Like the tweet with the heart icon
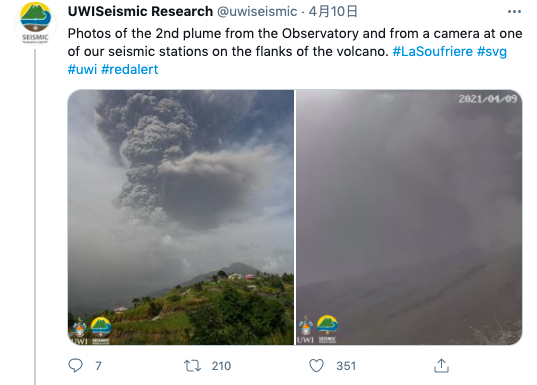Image resolution: width=537 pixels, height=385 pixels. pyautogui.click(x=316, y=365)
